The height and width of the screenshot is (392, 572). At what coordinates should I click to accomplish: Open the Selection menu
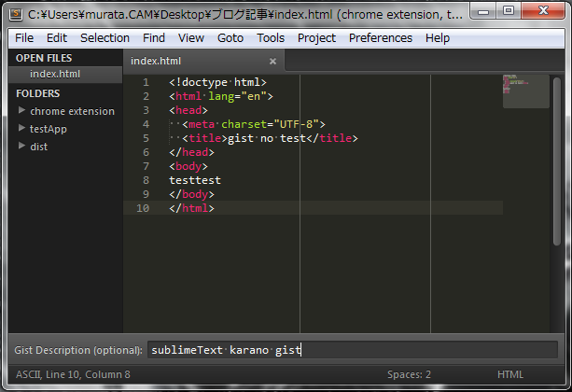click(105, 38)
